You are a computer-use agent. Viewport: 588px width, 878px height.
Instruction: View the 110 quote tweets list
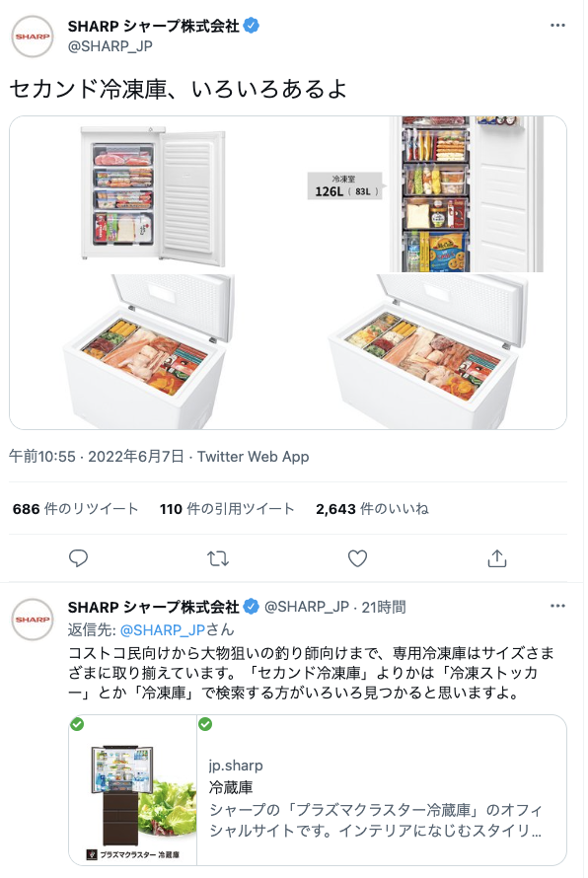click(227, 509)
